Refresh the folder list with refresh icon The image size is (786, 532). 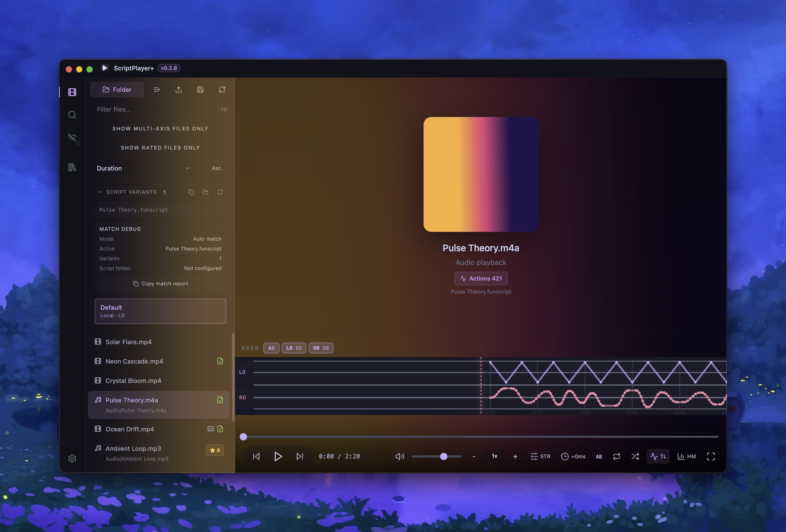click(x=222, y=90)
